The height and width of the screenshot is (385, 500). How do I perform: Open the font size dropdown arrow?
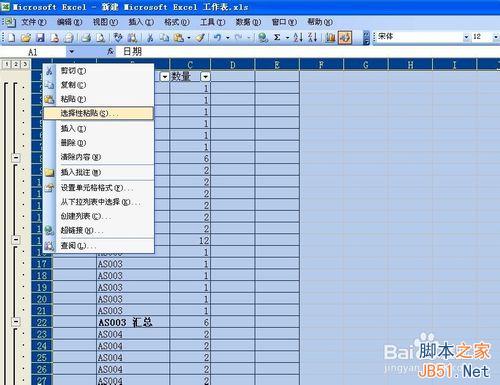coord(496,37)
